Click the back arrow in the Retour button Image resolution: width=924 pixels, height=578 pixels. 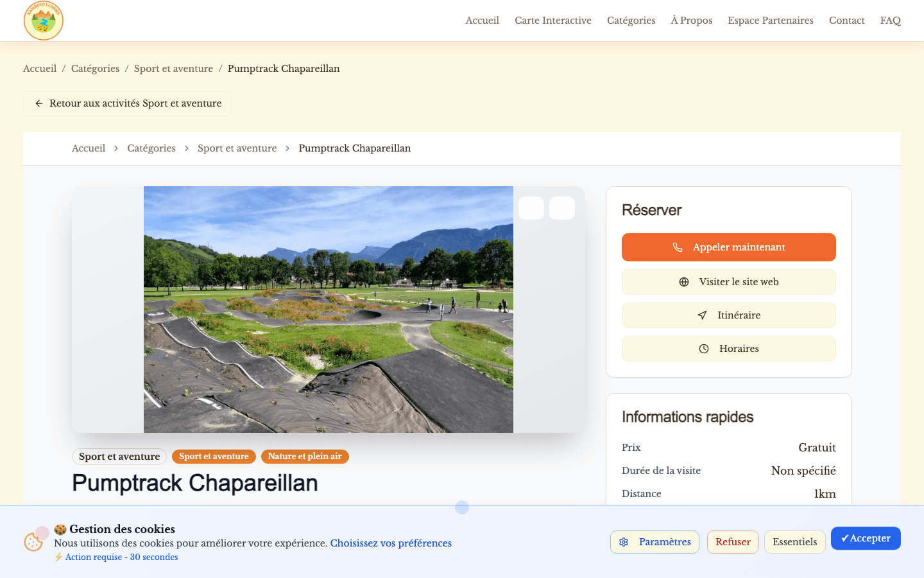point(39,103)
